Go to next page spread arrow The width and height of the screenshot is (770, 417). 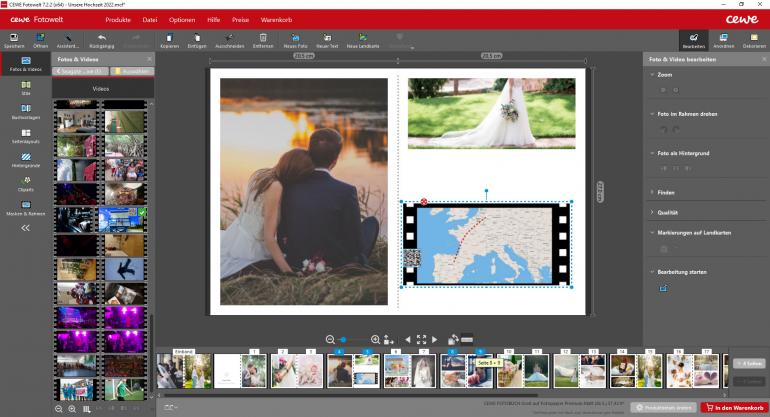435,339
